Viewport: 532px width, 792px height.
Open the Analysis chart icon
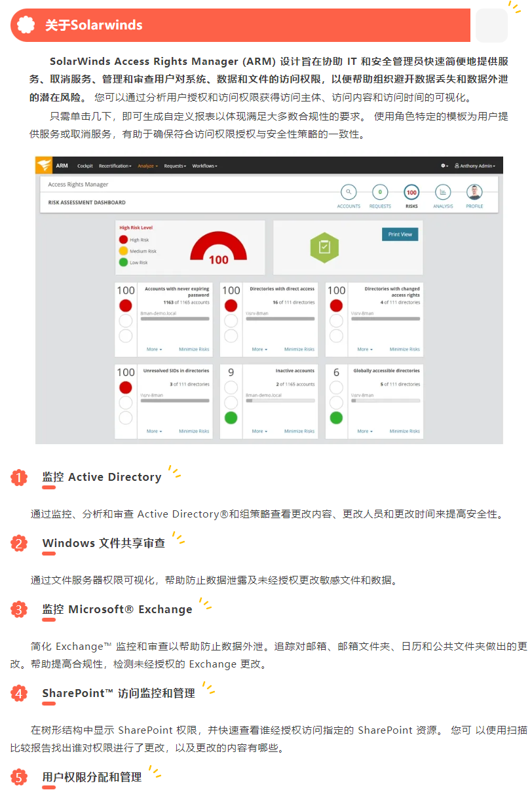[x=443, y=192]
